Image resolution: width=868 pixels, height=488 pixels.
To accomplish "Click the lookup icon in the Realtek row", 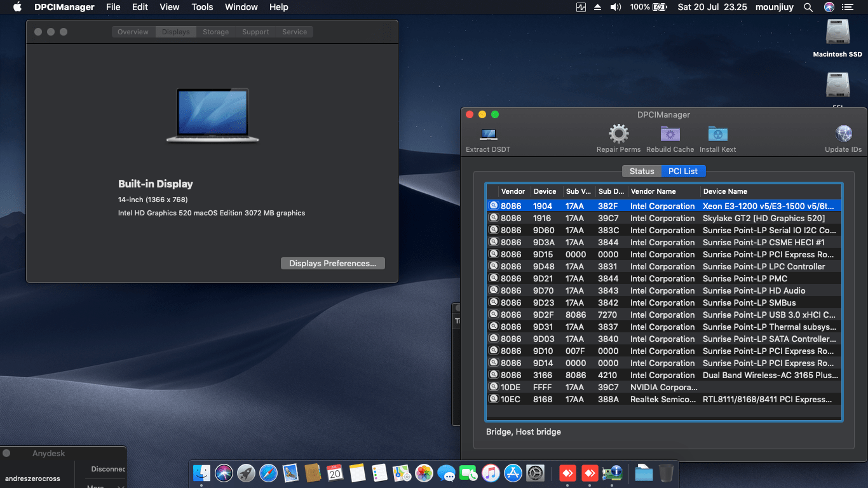I will tap(494, 399).
